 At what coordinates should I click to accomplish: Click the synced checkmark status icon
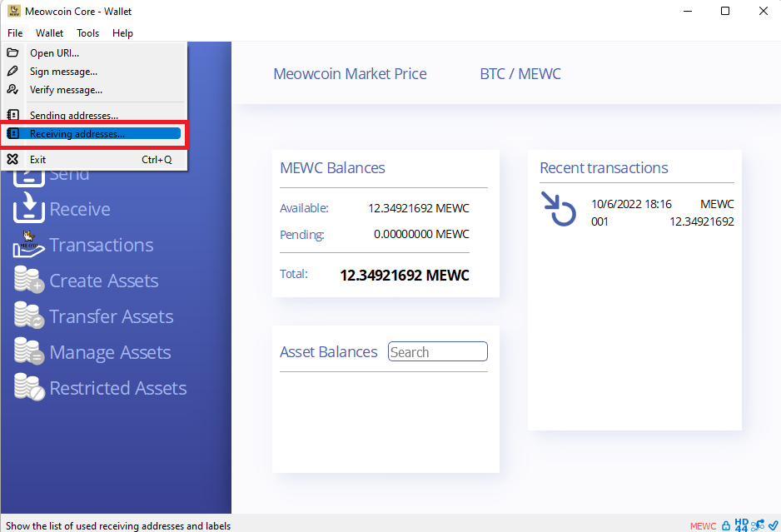774,525
